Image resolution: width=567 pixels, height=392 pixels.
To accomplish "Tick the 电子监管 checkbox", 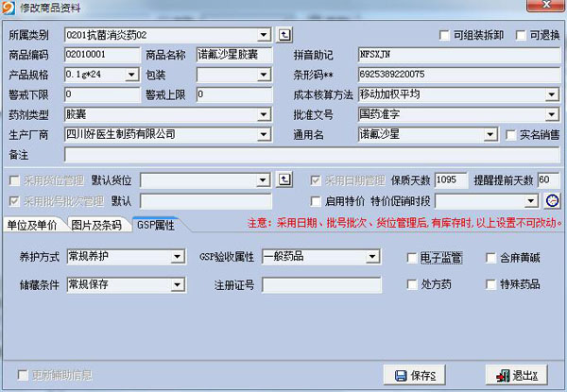I will [x=412, y=258].
